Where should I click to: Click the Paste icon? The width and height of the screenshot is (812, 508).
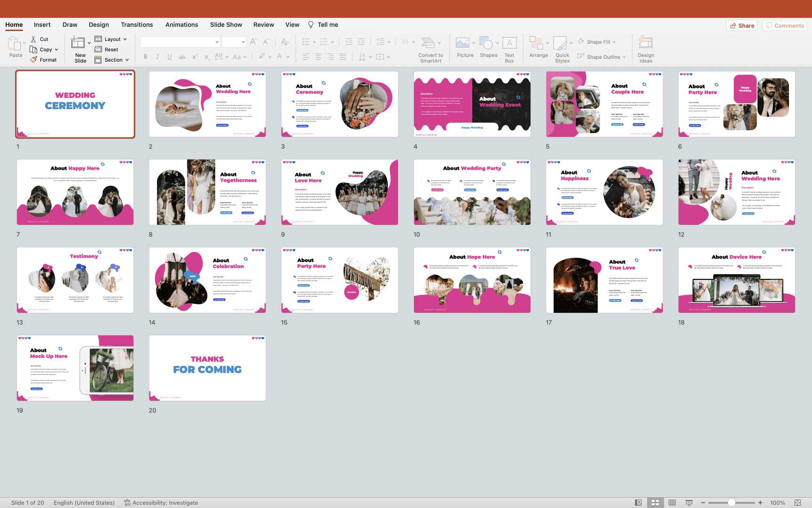click(14, 44)
